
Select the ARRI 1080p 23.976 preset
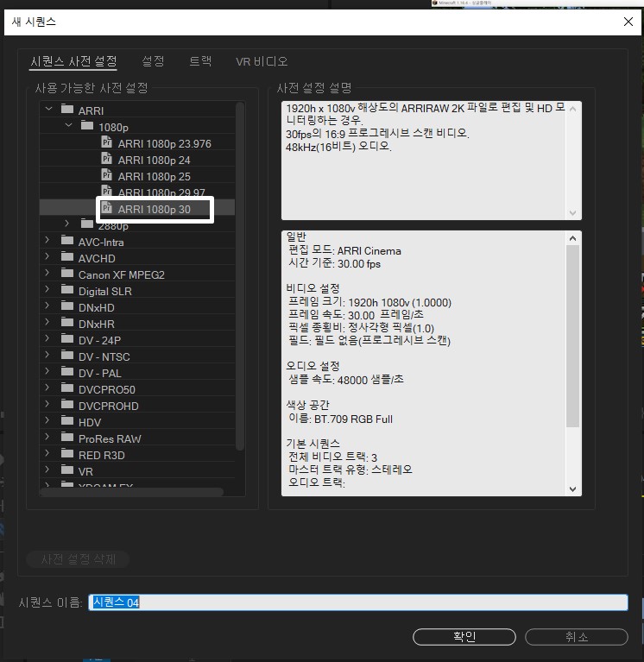point(164,144)
